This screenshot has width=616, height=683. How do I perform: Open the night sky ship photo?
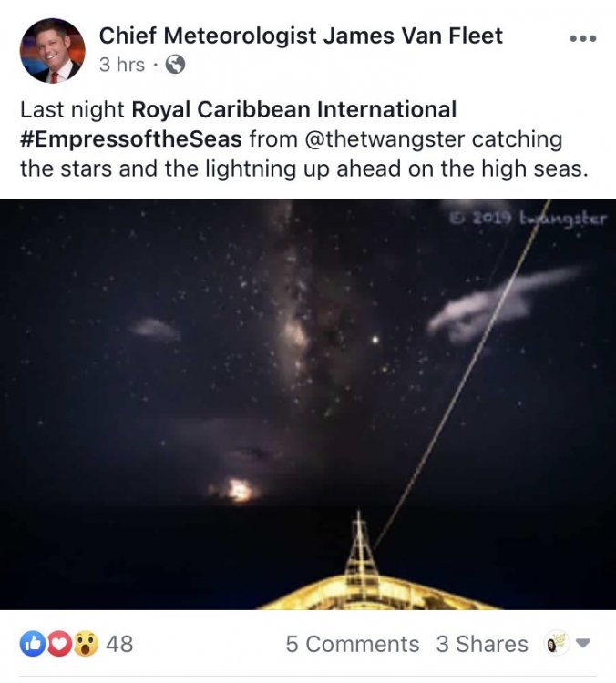[308, 404]
